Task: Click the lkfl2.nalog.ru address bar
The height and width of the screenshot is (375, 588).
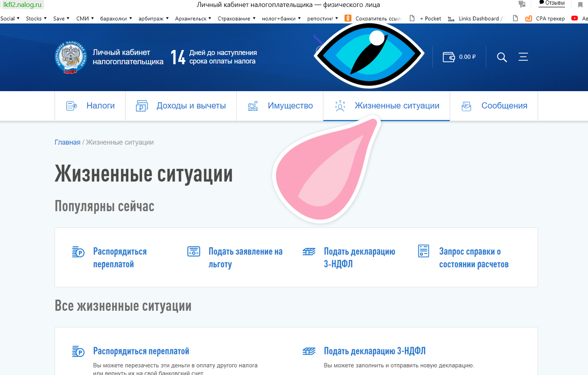Action: (x=22, y=4)
